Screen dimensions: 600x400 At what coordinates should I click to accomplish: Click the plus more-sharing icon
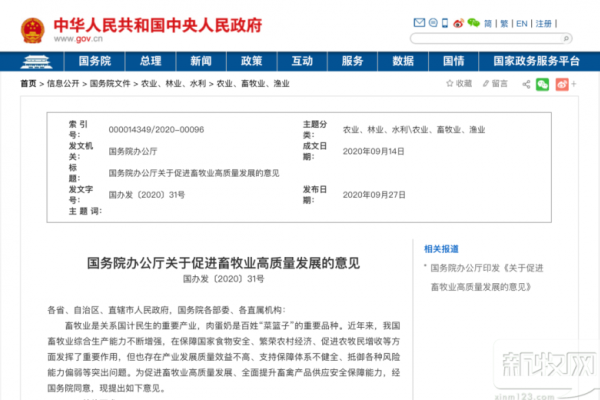[x=574, y=84]
